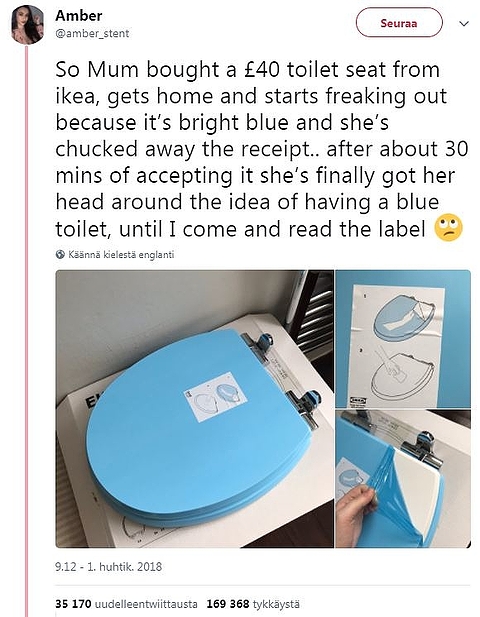Open the tweet options chevron menu
480x617 pixels.
[464, 24]
